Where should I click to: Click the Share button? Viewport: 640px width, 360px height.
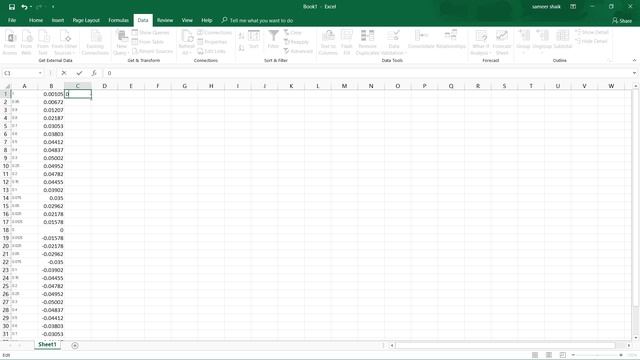coord(622,20)
